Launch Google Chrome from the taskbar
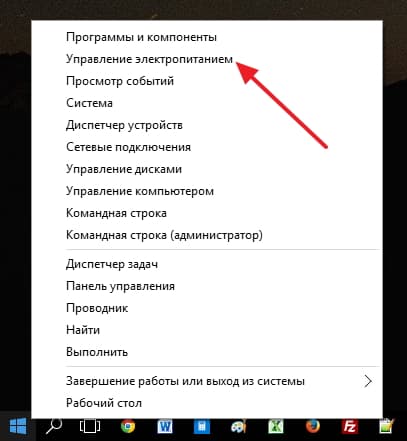The image size is (407, 441). pyautogui.click(x=128, y=426)
